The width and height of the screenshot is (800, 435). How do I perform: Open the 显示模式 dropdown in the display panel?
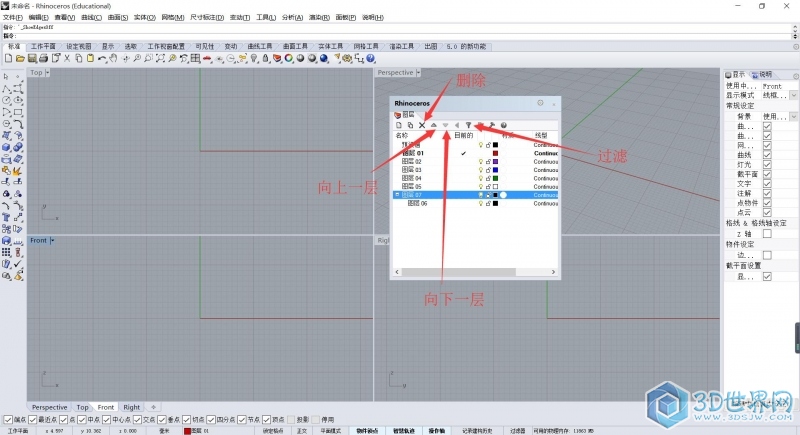[x=793, y=95]
